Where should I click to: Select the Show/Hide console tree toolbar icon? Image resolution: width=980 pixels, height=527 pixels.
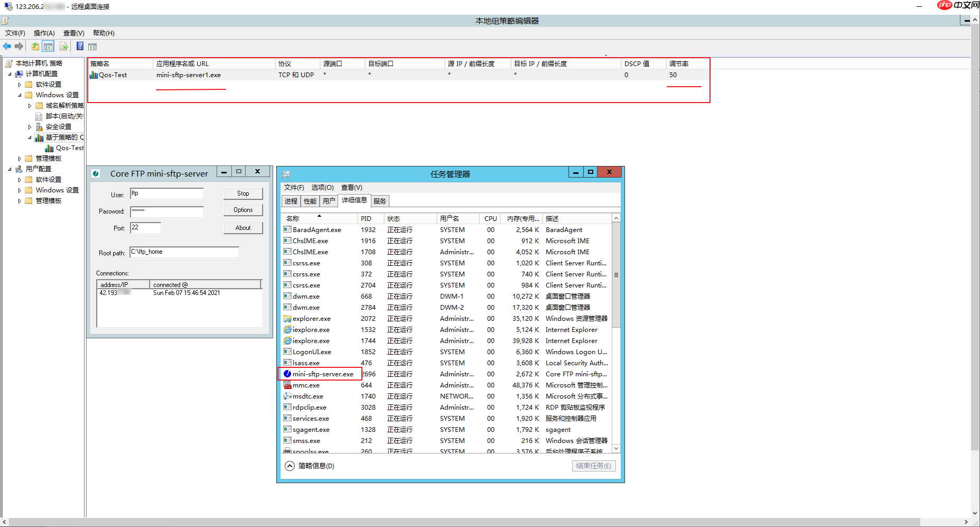[48, 46]
